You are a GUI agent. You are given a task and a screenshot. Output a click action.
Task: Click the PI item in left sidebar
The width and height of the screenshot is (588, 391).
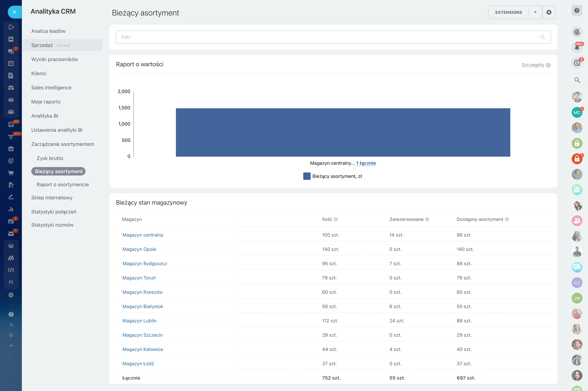11,282
